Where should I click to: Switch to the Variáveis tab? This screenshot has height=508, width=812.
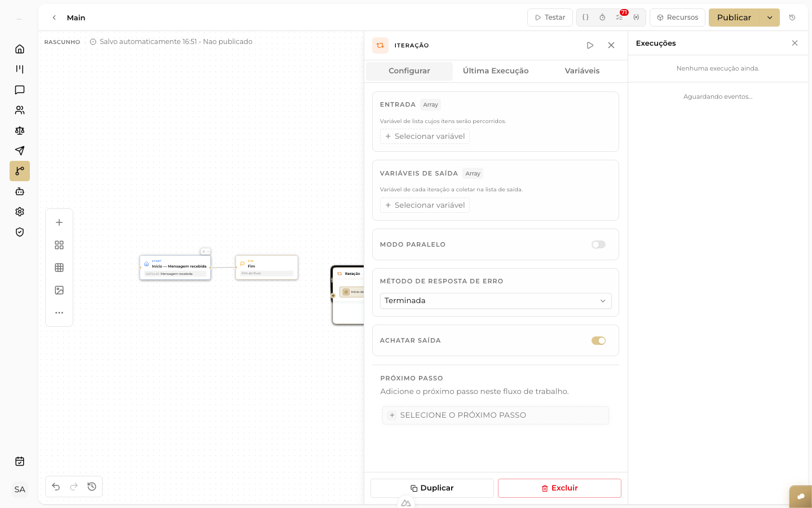(582, 71)
